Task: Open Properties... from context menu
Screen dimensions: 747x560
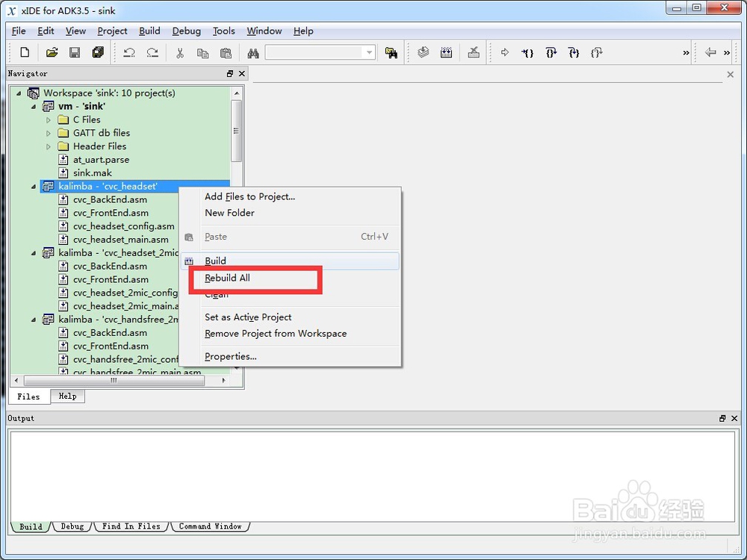Action: tap(291, 357)
